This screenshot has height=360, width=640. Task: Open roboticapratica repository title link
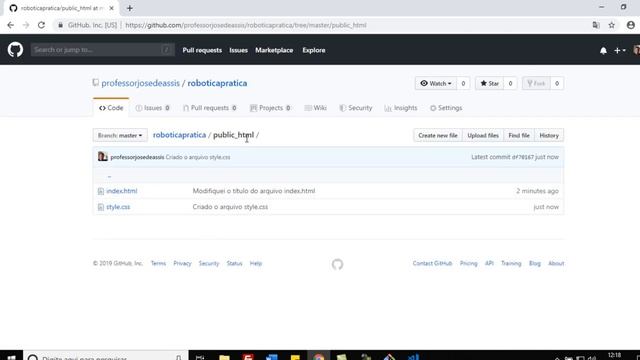pyautogui.click(x=217, y=83)
